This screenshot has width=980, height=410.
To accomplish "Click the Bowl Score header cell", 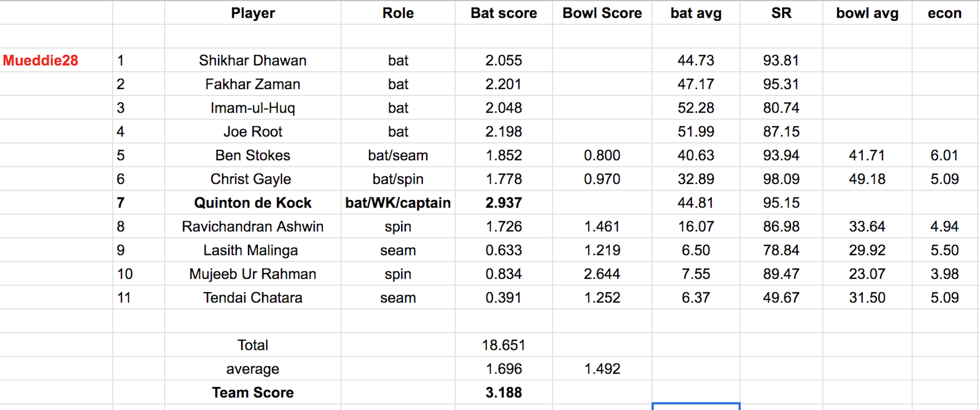I will (x=602, y=13).
